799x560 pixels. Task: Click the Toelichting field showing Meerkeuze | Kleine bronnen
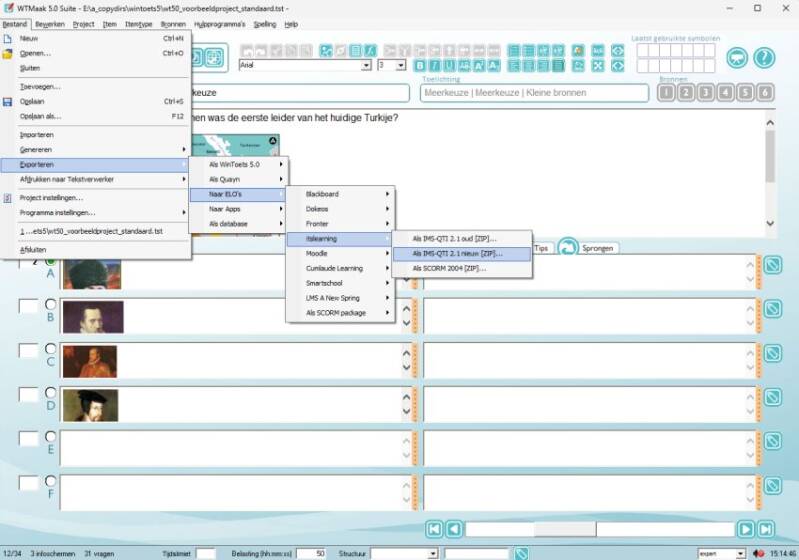(534, 93)
